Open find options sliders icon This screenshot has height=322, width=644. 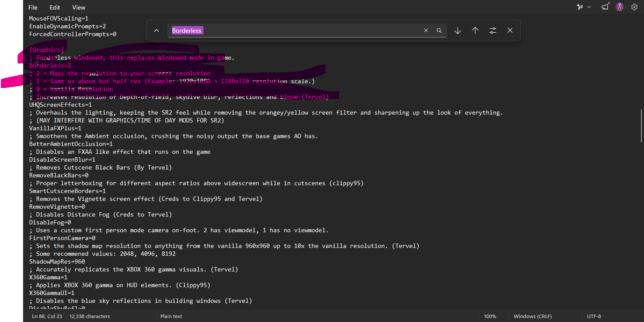[x=492, y=31]
